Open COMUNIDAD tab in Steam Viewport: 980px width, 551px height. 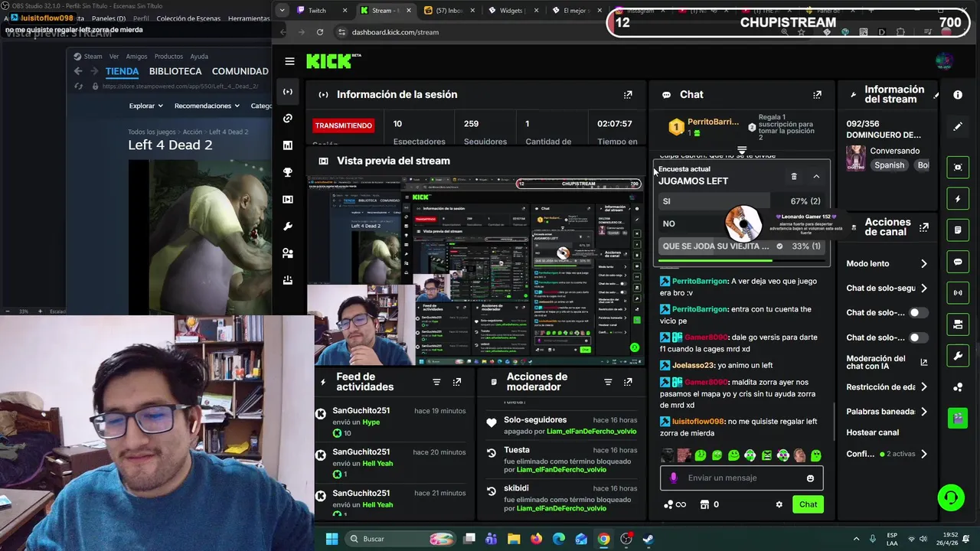tap(240, 71)
